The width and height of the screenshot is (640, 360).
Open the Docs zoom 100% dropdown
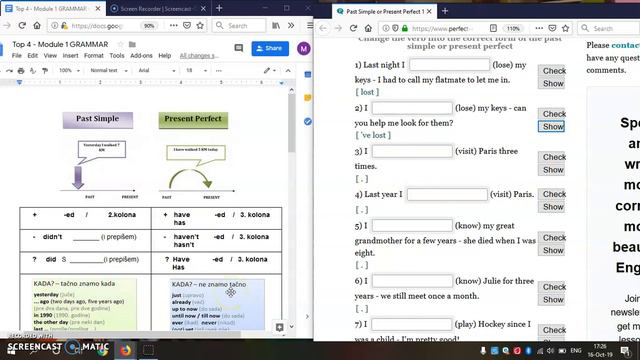[x=69, y=71]
